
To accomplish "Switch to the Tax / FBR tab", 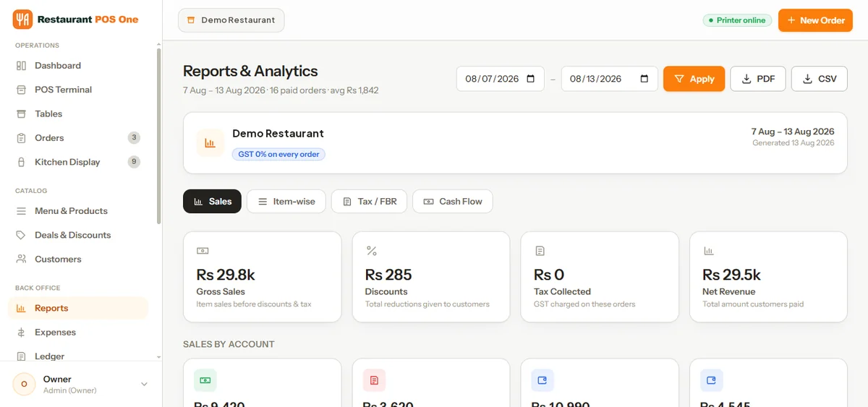I will tap(369, 201).
